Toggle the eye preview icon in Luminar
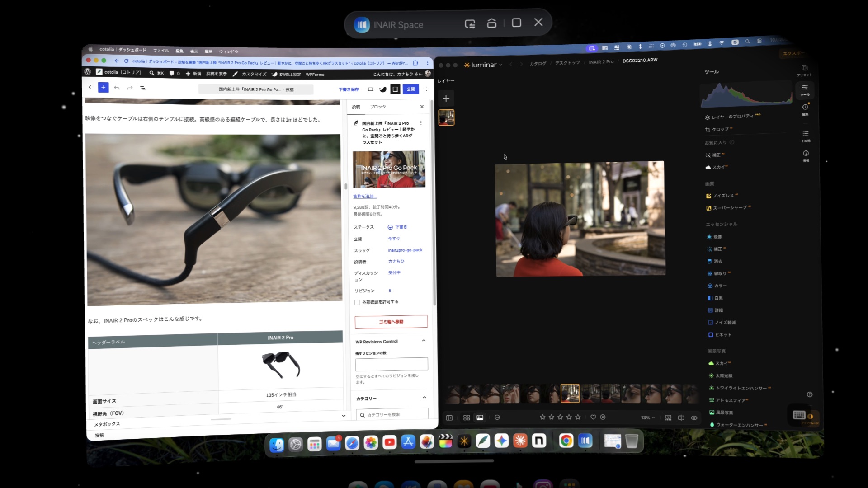This screenshot has height=488, width=868. tap(694, 418)
